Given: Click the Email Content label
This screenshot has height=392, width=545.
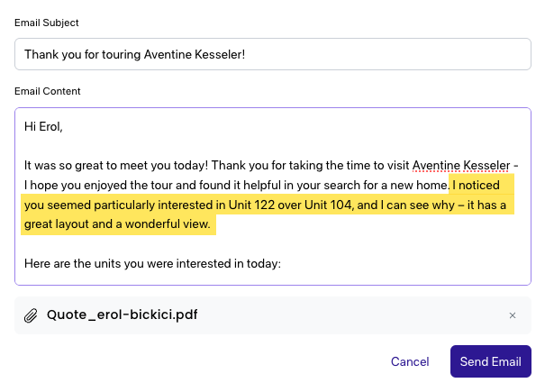Looking at the screenshot, I should [47, 91].
